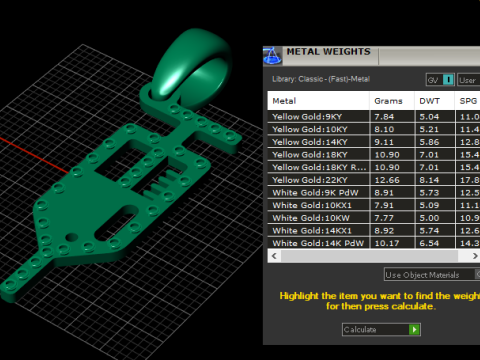
Task: Sort by the Grams column header
Action: (x=392, y=101)
